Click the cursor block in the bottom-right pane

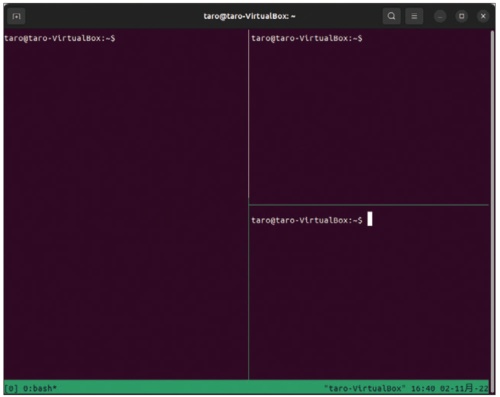(370, 219)
